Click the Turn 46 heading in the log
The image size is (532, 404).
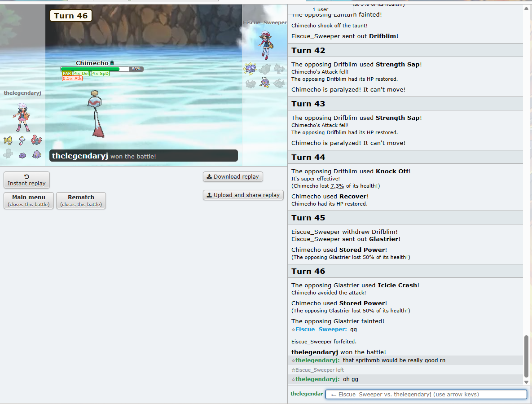click(405, 271)
